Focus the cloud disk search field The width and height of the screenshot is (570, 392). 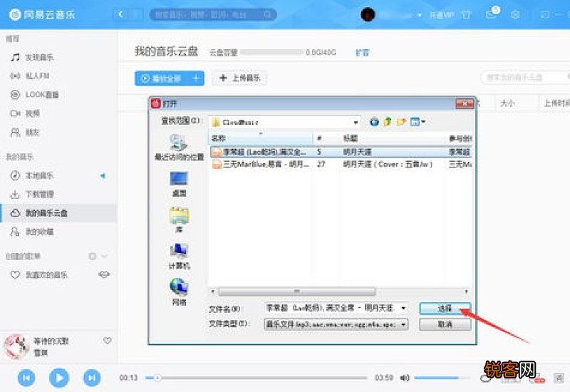pyautogui.click(x=524, y=77)
